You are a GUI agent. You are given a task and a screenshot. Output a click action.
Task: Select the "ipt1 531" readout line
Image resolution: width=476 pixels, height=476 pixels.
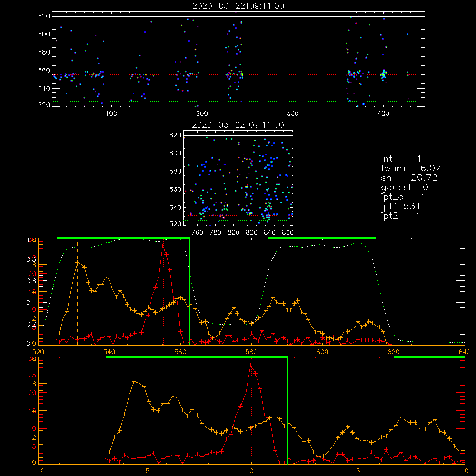pos(400,207)
